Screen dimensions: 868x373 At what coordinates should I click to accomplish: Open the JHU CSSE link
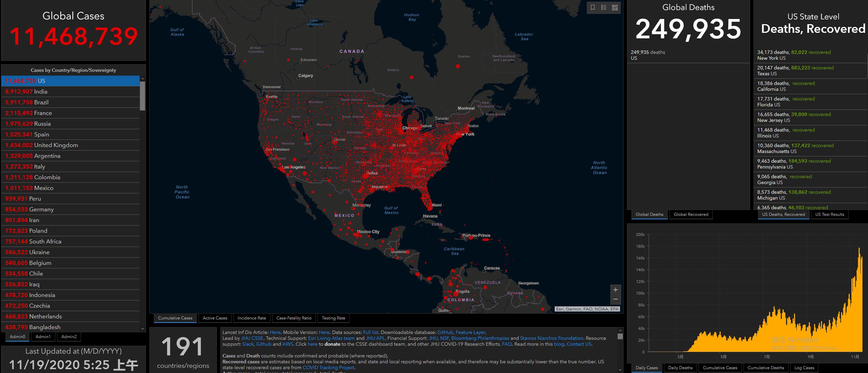coord(252,338)
